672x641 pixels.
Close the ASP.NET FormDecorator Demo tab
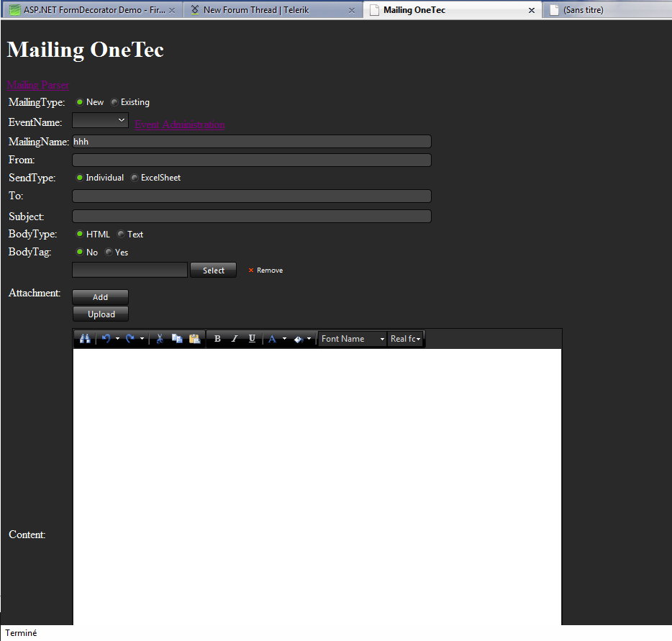point(172,10)
